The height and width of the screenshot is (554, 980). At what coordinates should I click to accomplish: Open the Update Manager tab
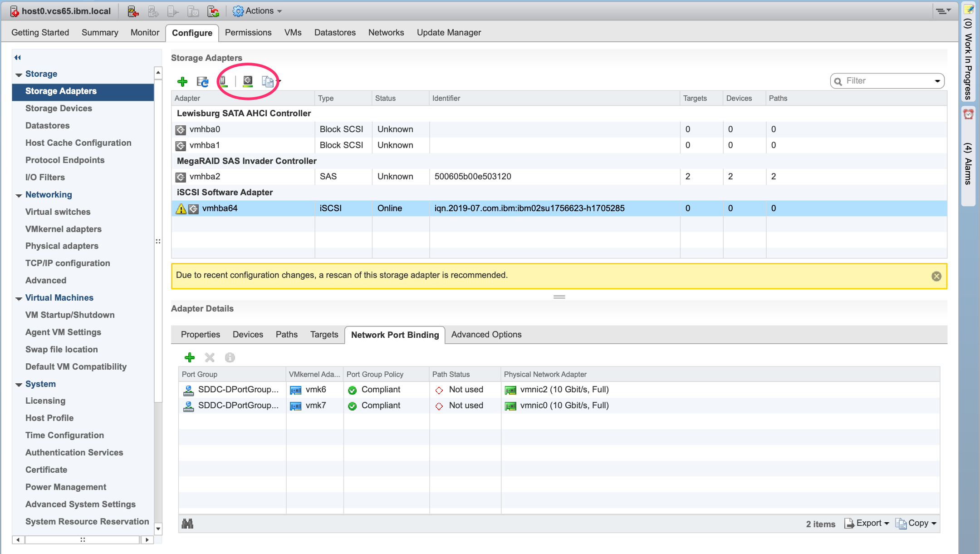pos(449,33)
